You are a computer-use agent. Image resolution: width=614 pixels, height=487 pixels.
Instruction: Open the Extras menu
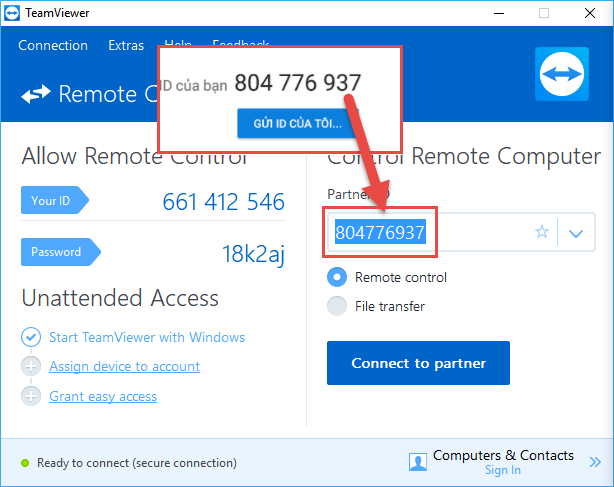[126, 45]
